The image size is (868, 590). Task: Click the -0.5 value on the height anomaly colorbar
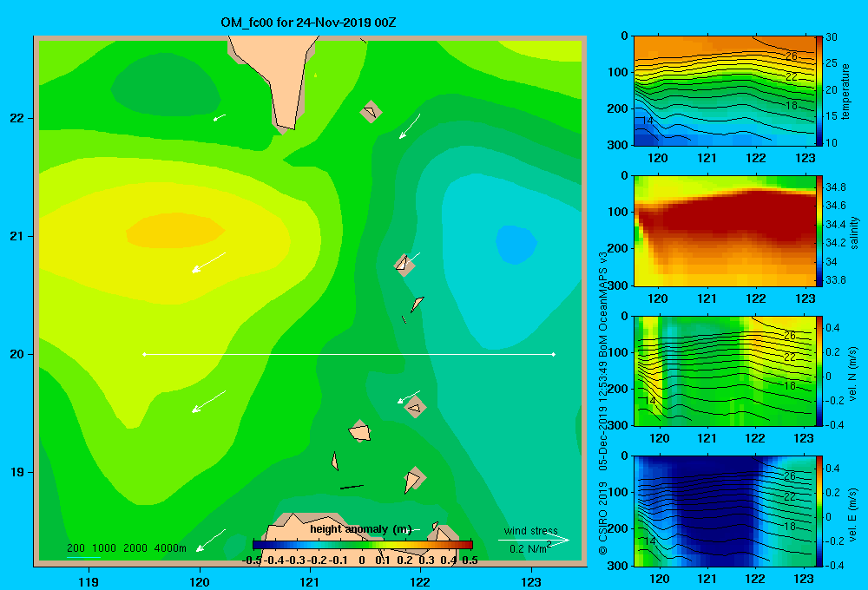pos(252,560)
